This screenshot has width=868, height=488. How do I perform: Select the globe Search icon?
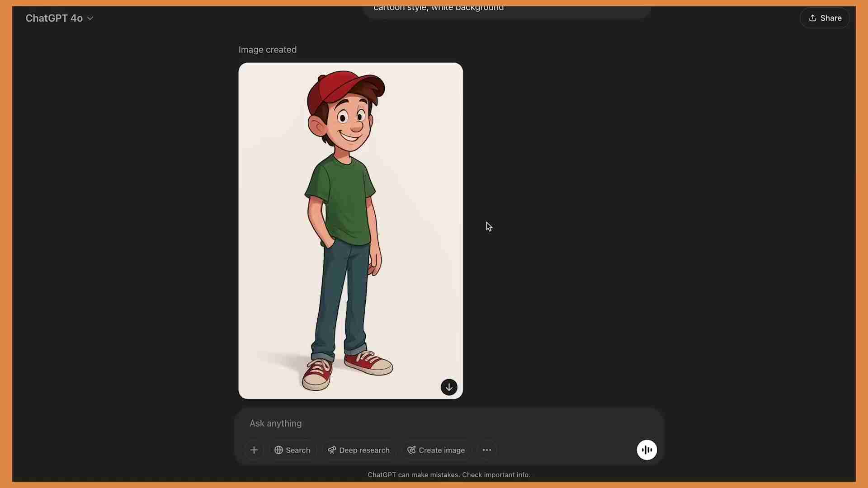tap(279, 450)
